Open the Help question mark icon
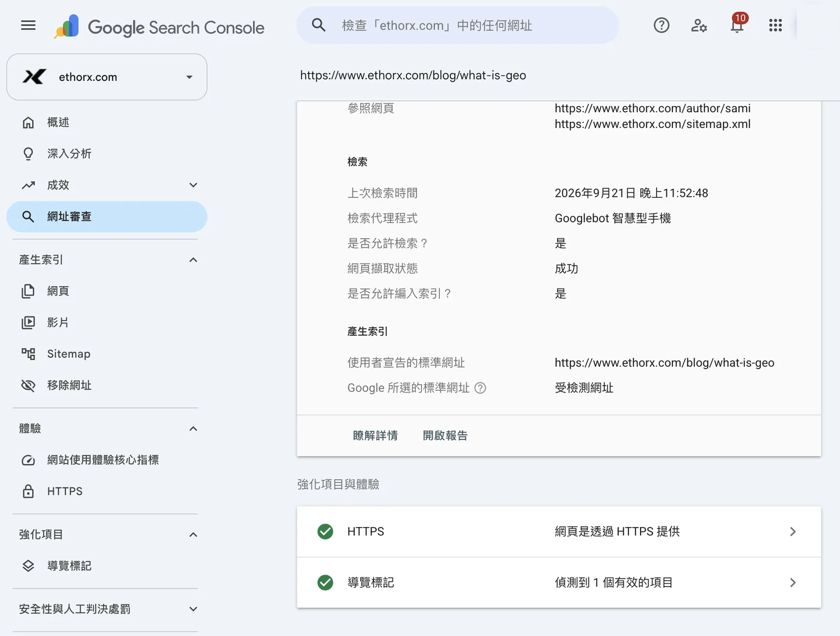The height and width of the screenshot is (636, 840). click(x=661, y=25)
